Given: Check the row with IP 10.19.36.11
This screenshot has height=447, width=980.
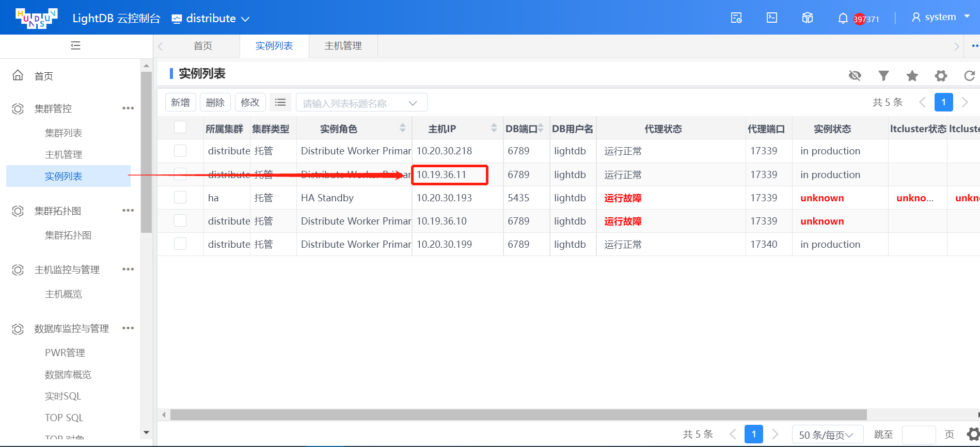Looking at the screenshot, I should click(180, 174).
